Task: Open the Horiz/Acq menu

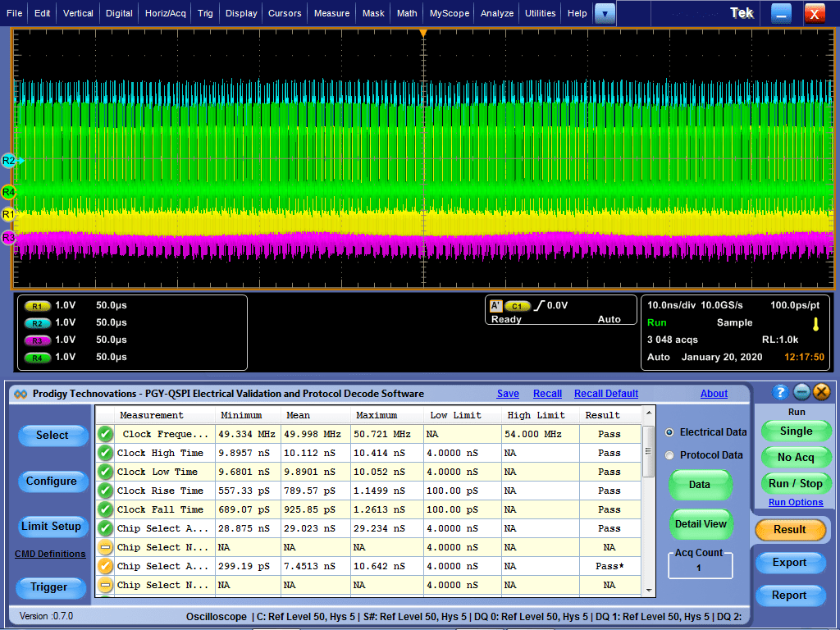Action: click(x=167, y=13)
